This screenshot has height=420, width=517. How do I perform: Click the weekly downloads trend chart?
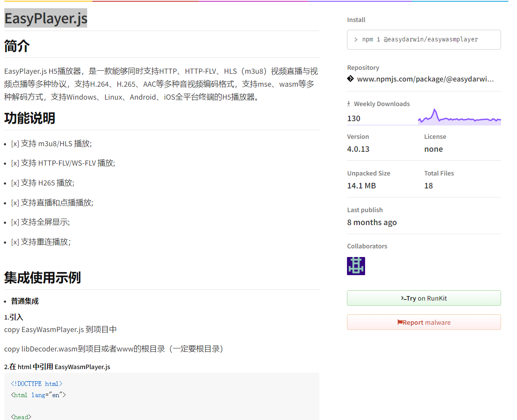[x=459, y=115]
